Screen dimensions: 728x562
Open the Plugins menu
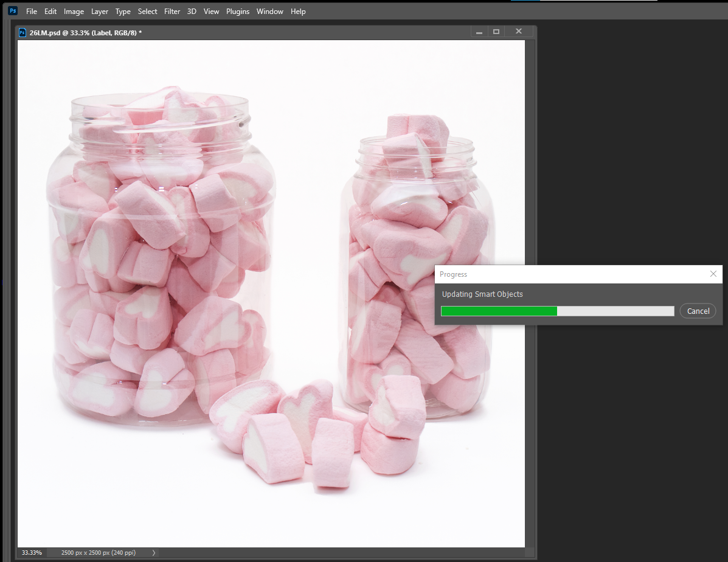[238, 11]
